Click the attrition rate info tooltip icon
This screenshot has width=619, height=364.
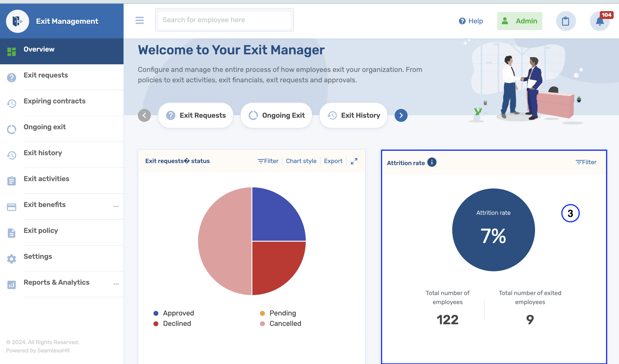tap(432, 162)
